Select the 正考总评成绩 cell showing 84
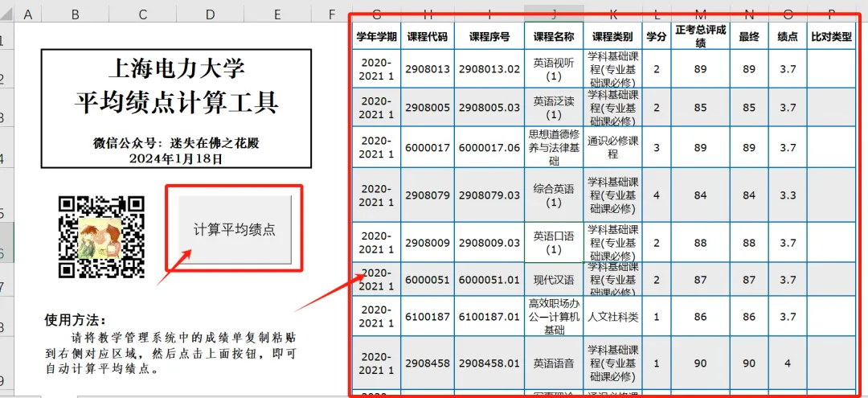 (700, 195)
